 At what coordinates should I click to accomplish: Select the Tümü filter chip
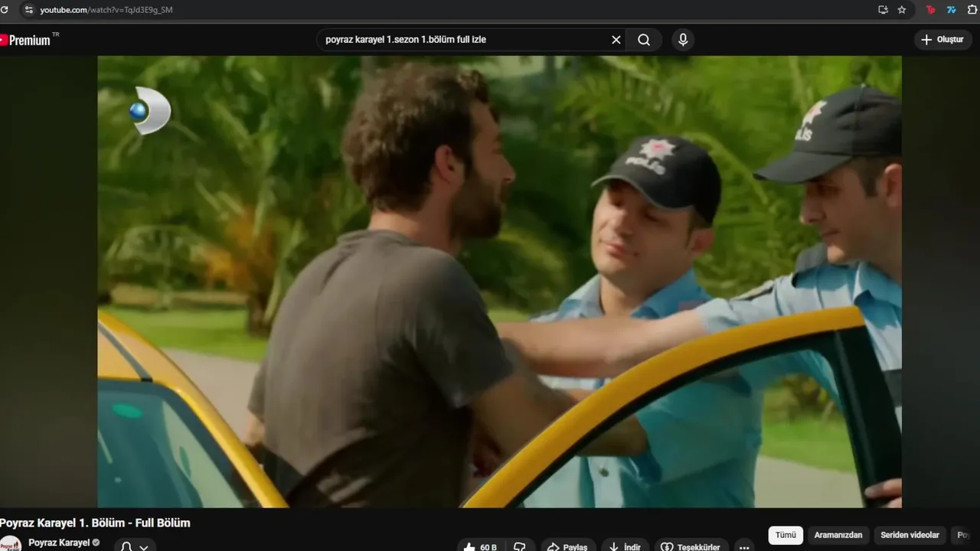coord(786,535)
